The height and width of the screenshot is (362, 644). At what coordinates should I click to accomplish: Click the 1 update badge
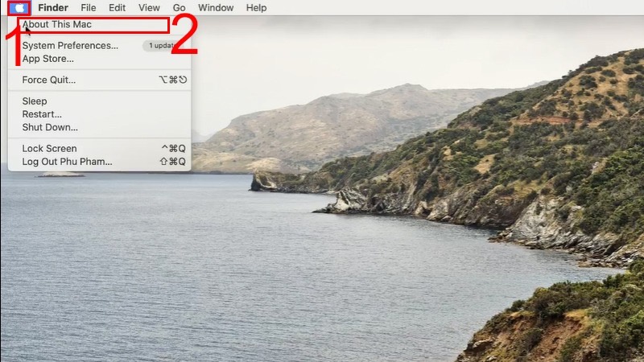tap(162, 46)
